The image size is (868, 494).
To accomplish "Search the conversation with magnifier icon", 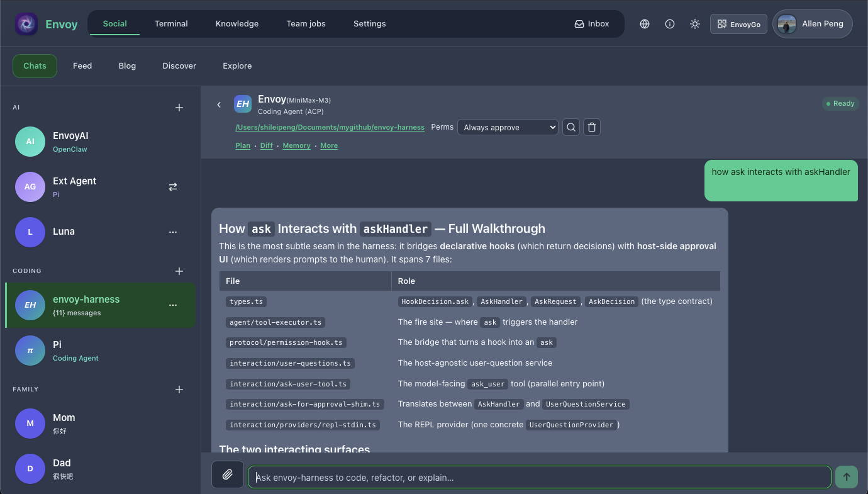I will click(571, 127).
